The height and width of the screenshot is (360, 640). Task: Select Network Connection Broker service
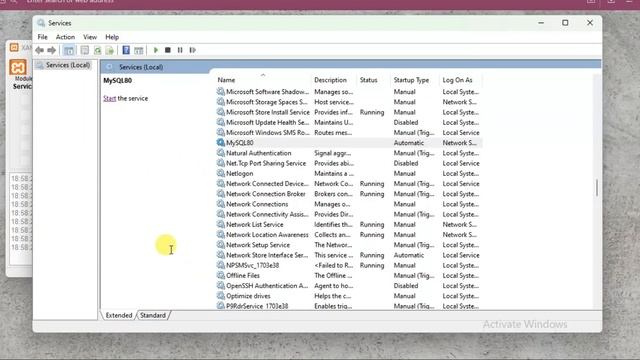coord(349,193)
